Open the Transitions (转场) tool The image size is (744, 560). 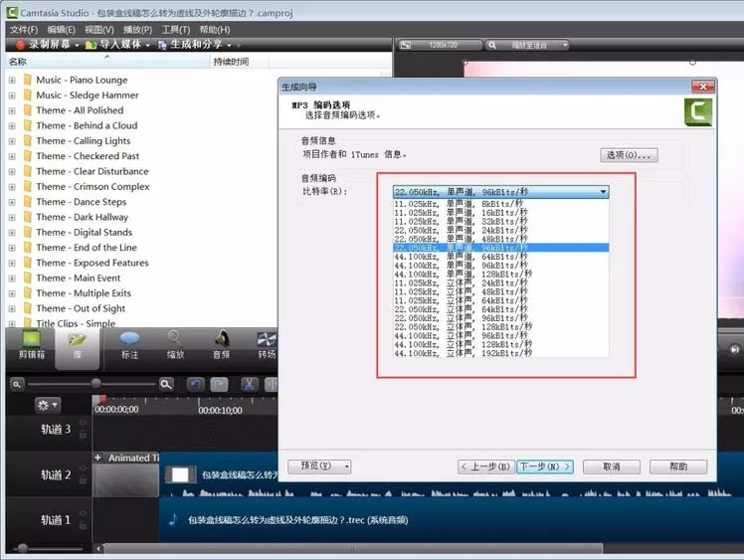(x=267, y=344)
